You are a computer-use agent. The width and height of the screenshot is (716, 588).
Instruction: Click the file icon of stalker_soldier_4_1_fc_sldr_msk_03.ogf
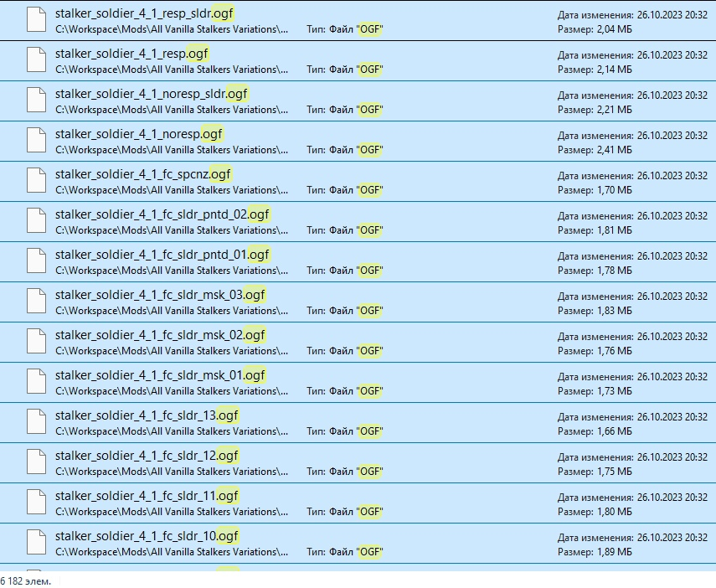click(x=36, y=302)
